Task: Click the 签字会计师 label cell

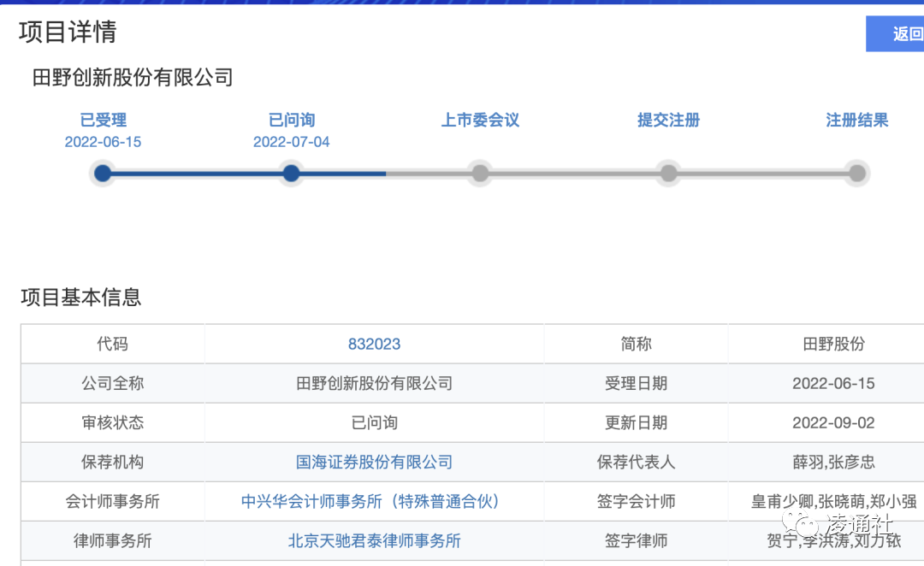Action: click(636, 502)
